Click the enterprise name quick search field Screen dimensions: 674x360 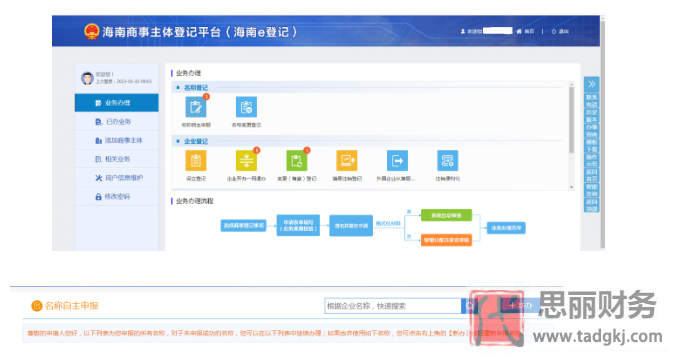[x=392, y=306]
